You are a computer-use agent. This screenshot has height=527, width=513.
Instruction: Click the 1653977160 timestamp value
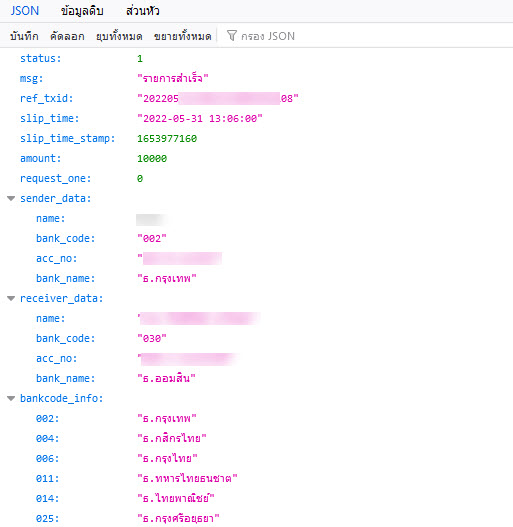(167, 138)
